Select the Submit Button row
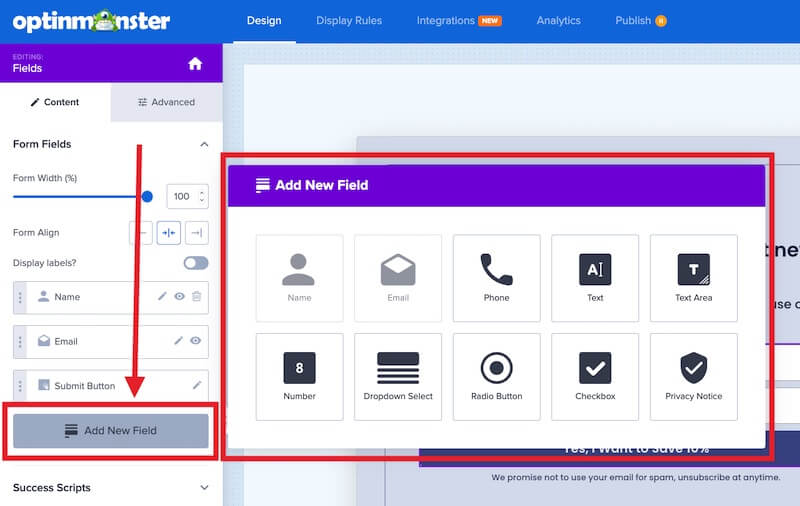 (111, 386)
